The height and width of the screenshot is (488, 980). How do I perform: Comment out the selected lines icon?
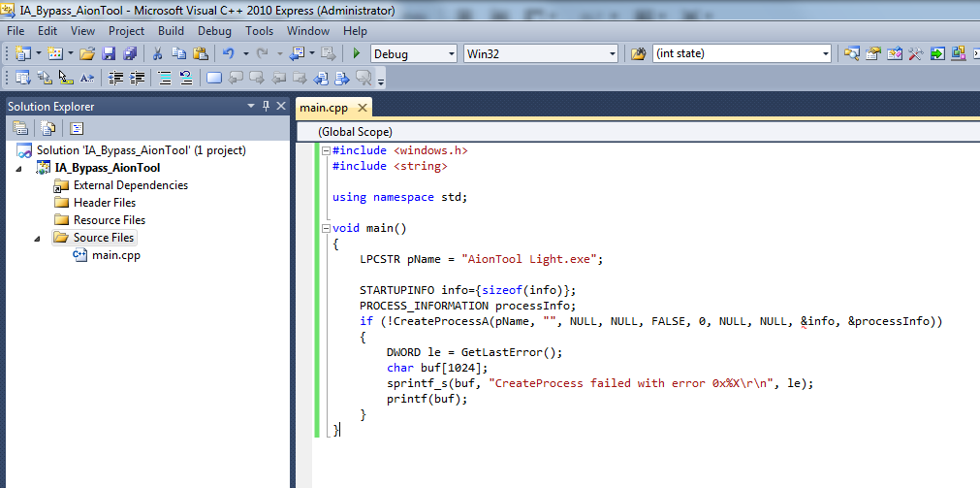(x=165, y=79)
